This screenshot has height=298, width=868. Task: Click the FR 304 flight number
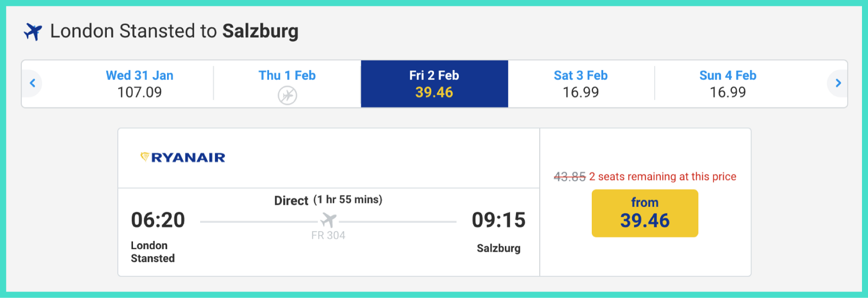click(x=328, y=236)
